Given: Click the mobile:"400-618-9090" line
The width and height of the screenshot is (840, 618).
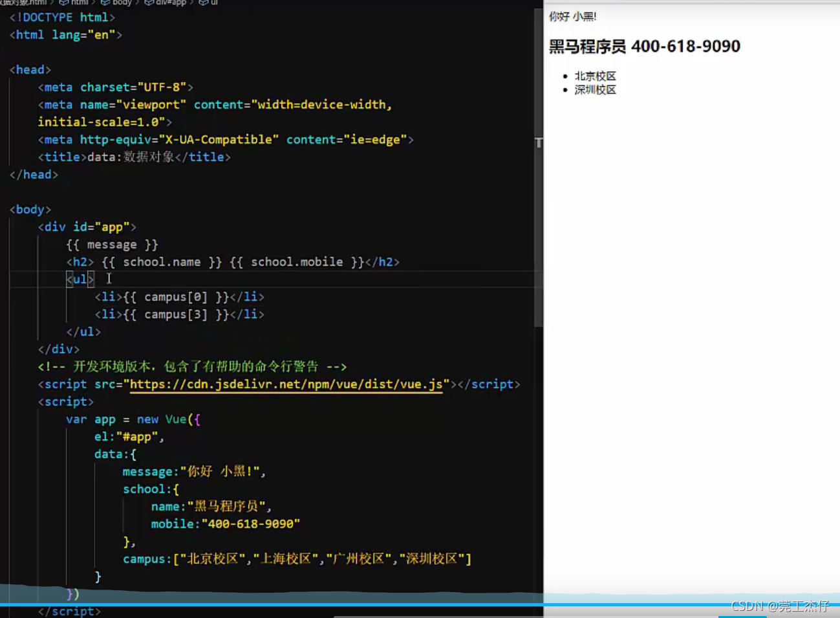Looking at the screenshot, I should pyautogui.click(x=226, y=524).
